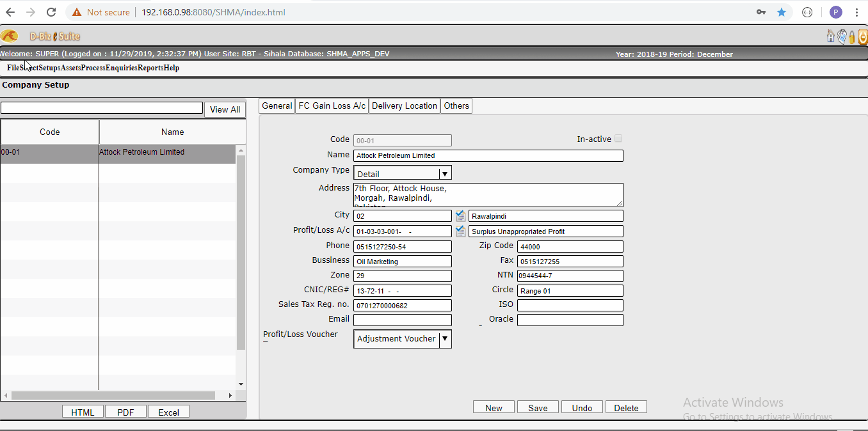Open the File menu

tap(13, 68)
